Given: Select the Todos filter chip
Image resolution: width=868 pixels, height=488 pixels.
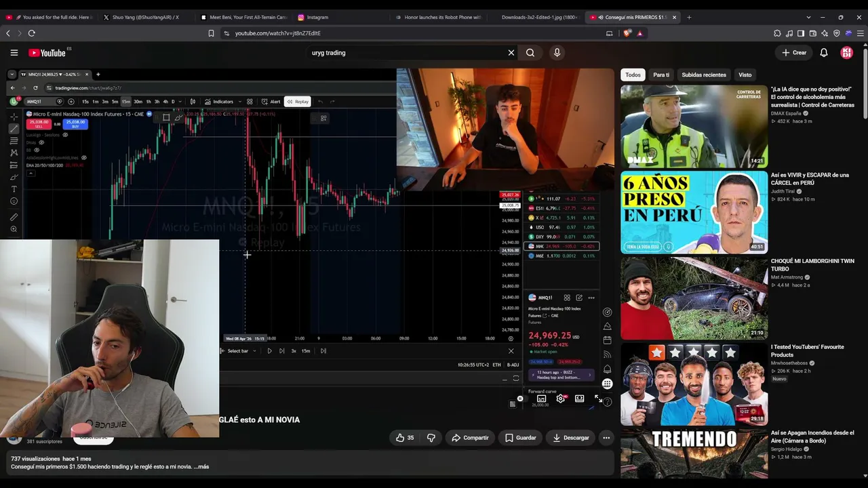Looking at the screenshot, I should [633, 75].
